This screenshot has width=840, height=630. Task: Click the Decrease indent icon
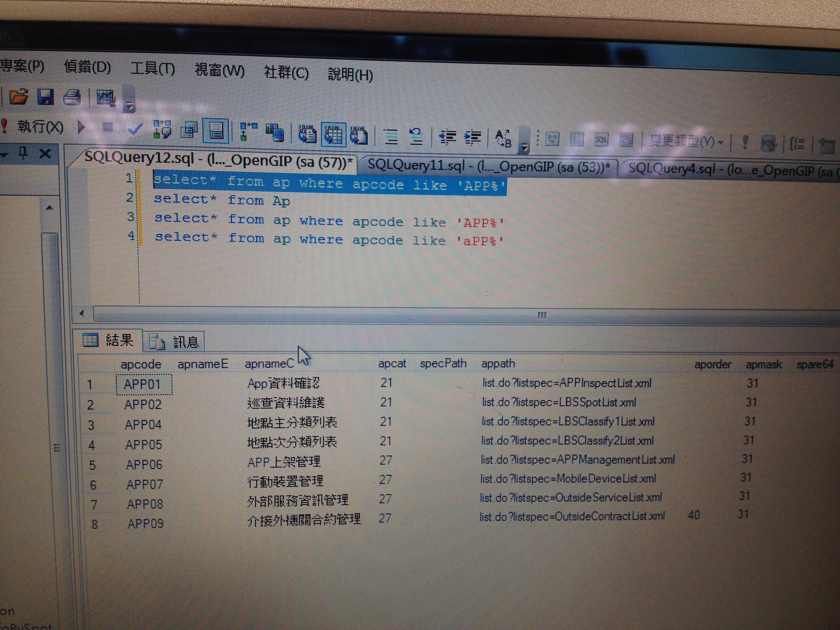tap(447, 137)
